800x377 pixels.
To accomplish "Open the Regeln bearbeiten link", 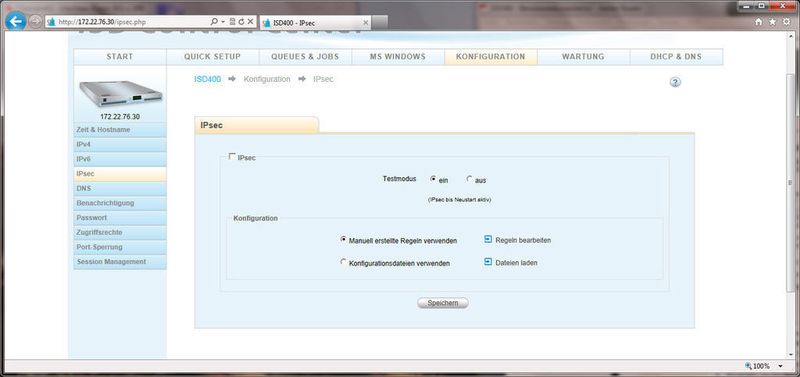I will (523, 240).
